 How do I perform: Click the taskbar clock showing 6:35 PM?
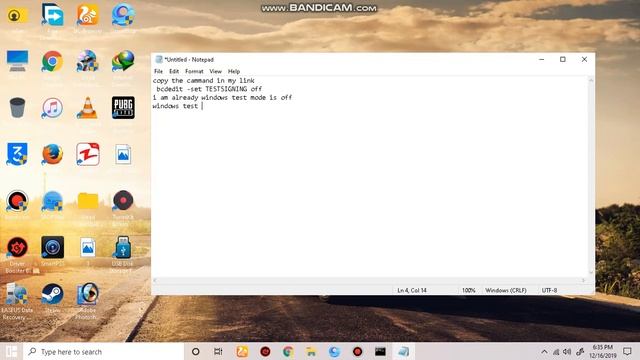603,351
